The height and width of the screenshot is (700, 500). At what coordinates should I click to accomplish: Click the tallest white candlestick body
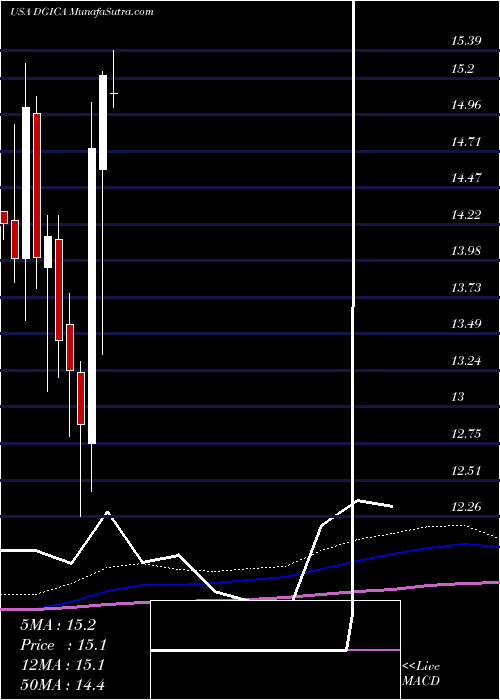pyautogui.click(x=92, y=296)
